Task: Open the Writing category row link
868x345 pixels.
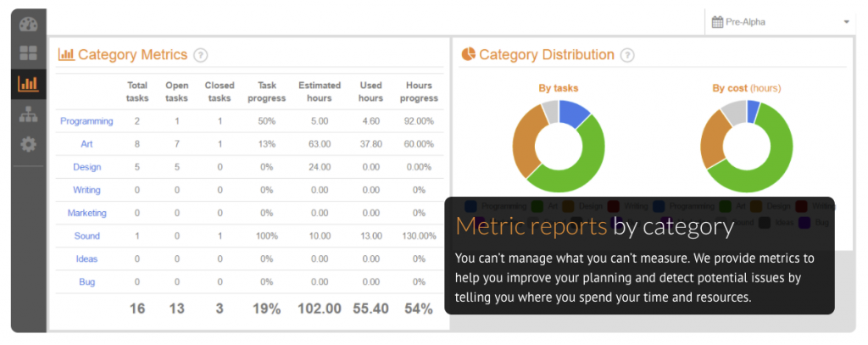Action: (86, 190)
